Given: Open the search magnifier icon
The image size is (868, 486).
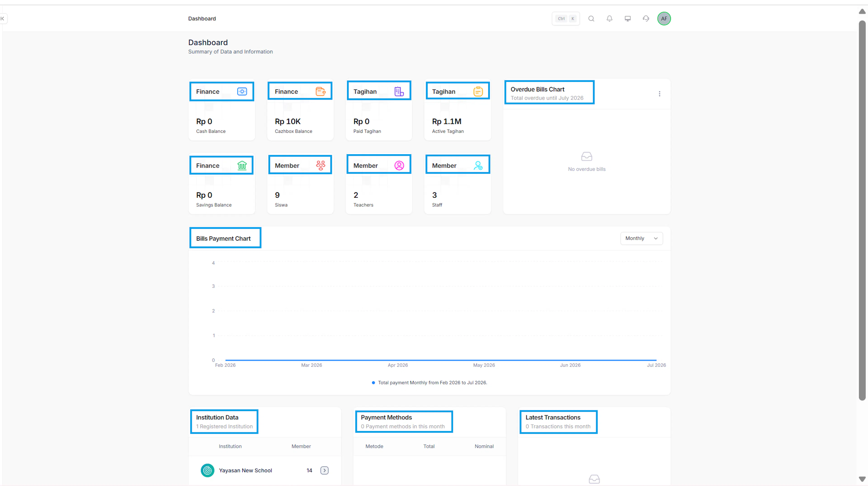Looking at the screenshot, I should pyautogui.click(x=591, y=19).
